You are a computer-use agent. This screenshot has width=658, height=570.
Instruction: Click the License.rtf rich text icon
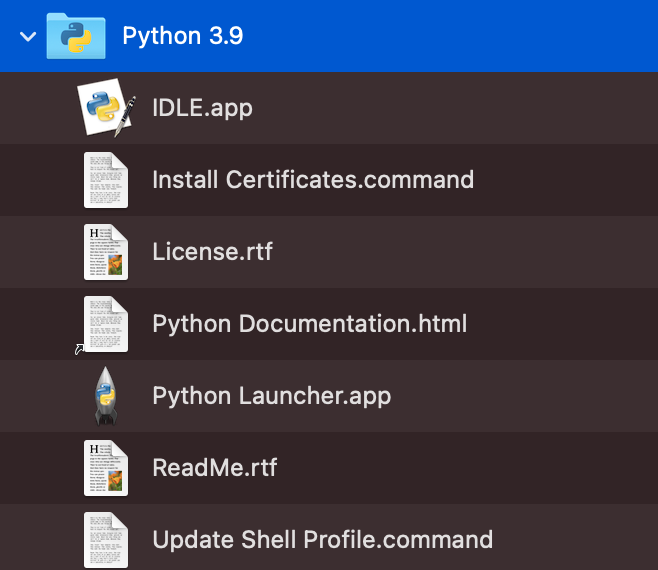click(x=106, y=252)
